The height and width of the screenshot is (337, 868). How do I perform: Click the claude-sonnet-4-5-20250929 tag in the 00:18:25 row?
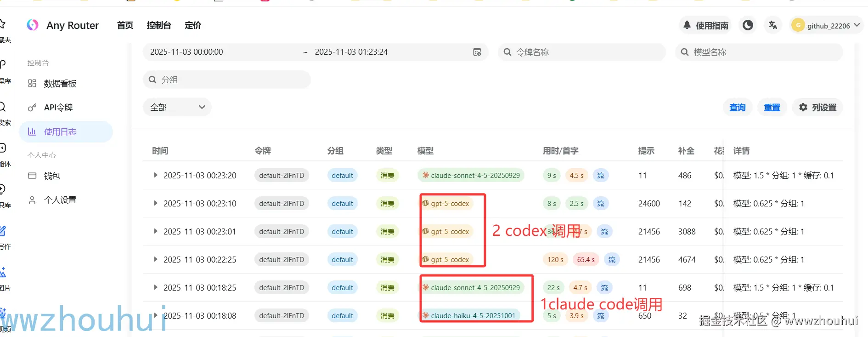pyautogui.click(x=471, y=287)
